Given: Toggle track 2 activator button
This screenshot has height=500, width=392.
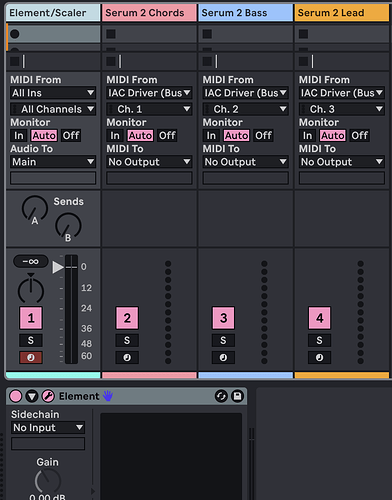Looking at the screenshot, I should [127, 318].
